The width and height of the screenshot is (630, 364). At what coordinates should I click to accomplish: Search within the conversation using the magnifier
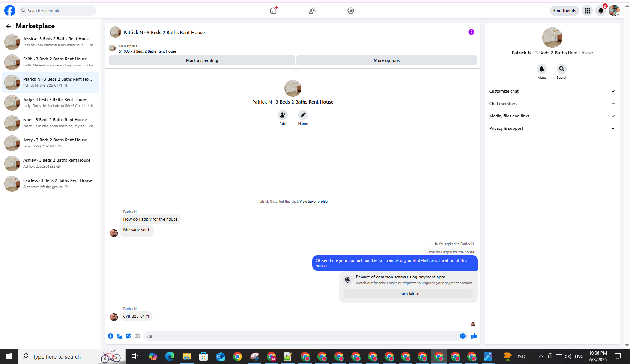coord(562,69)
